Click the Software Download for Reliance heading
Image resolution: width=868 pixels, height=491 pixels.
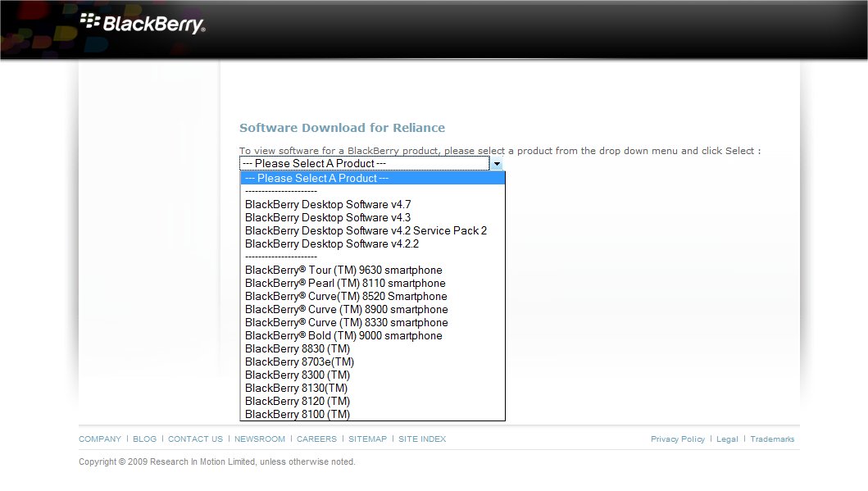(342, 128)
